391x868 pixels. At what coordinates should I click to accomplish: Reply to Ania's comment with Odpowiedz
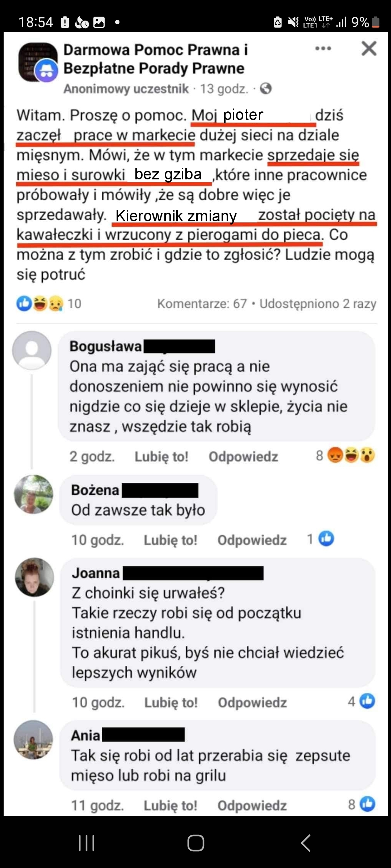pos(252,805)
